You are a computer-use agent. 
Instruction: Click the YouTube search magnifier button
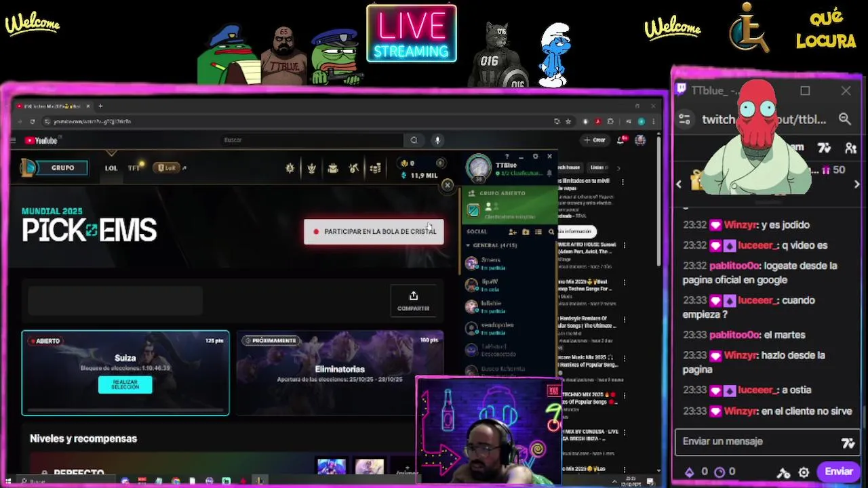[x=414, y=140]
